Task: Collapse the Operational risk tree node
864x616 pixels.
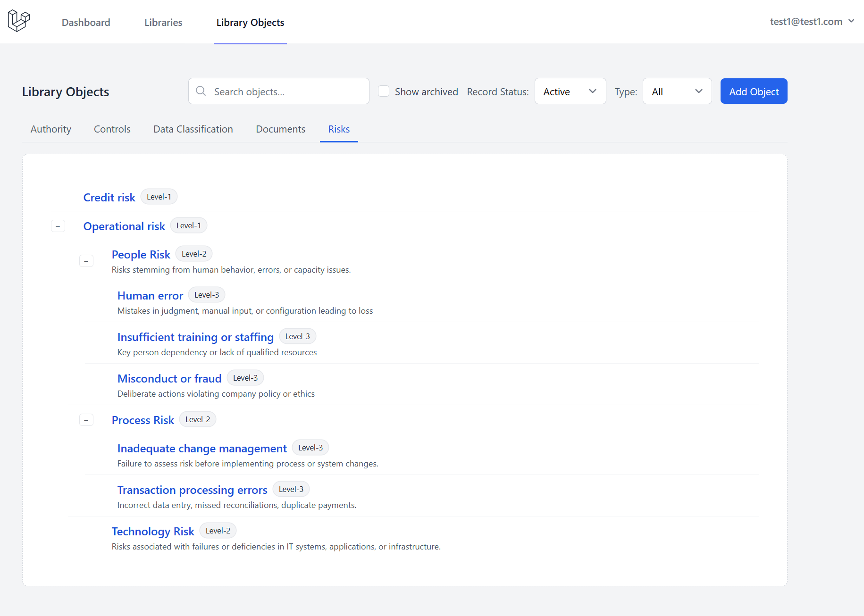Action: pyautogui.click(x=58, y=226)
